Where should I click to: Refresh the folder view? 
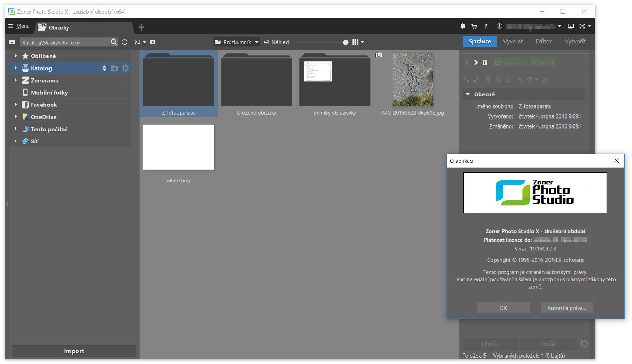[125, 42]
